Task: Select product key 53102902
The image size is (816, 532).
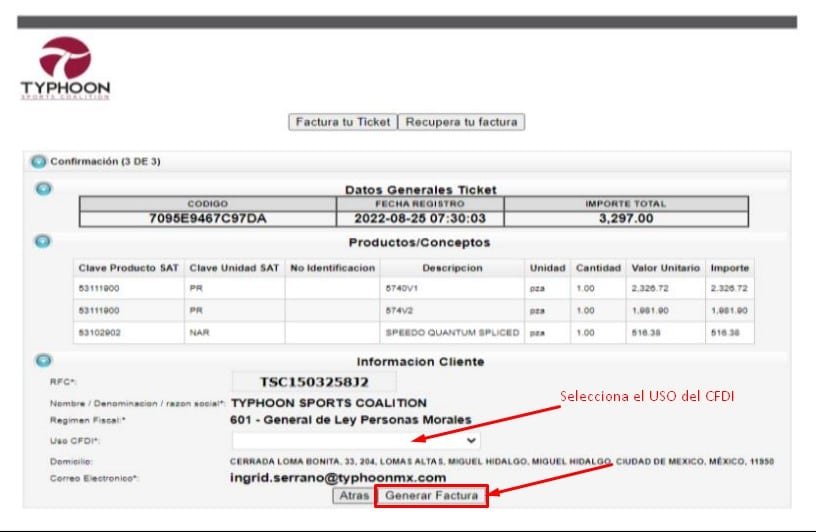Action: pos(99,333)
